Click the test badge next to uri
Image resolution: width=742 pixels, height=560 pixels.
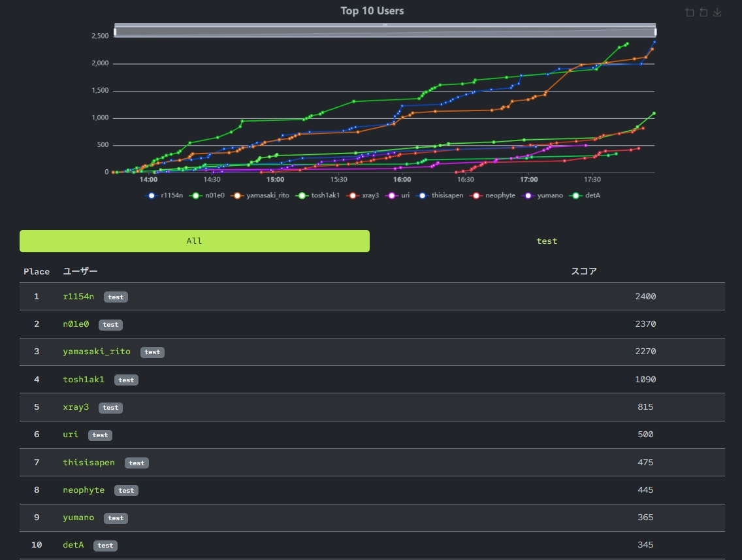point(101,435)
